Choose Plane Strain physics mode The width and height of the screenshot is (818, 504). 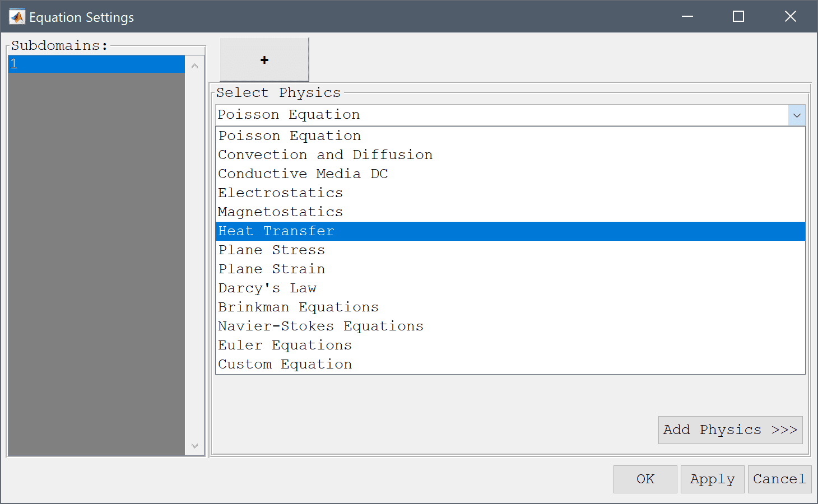click(510, 269)
